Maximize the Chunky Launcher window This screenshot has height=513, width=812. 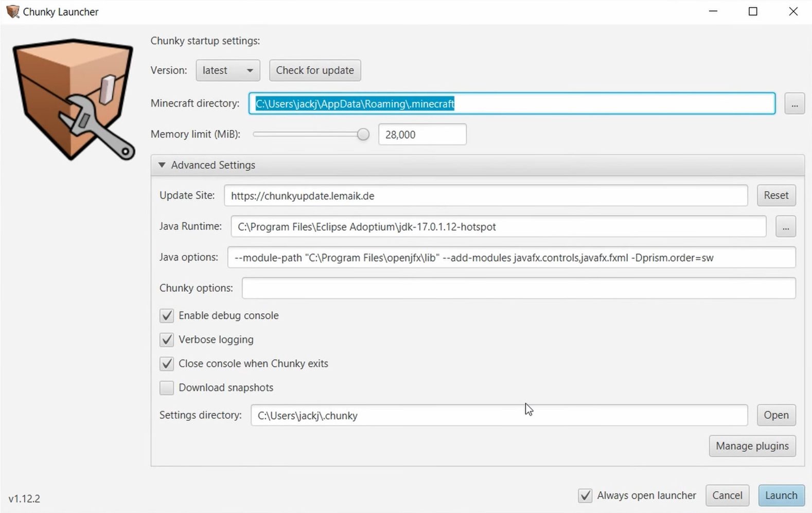[x=753, y=11]
